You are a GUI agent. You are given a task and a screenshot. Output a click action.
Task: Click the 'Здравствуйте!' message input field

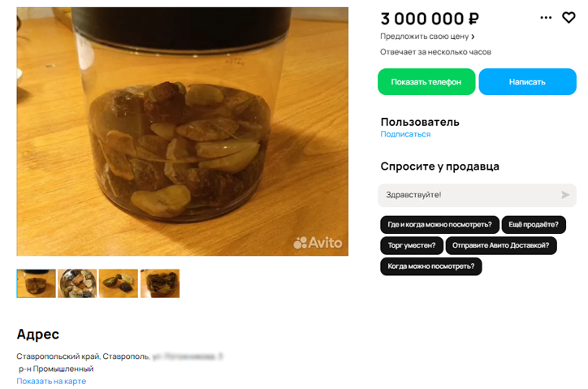tap(477, 195)
